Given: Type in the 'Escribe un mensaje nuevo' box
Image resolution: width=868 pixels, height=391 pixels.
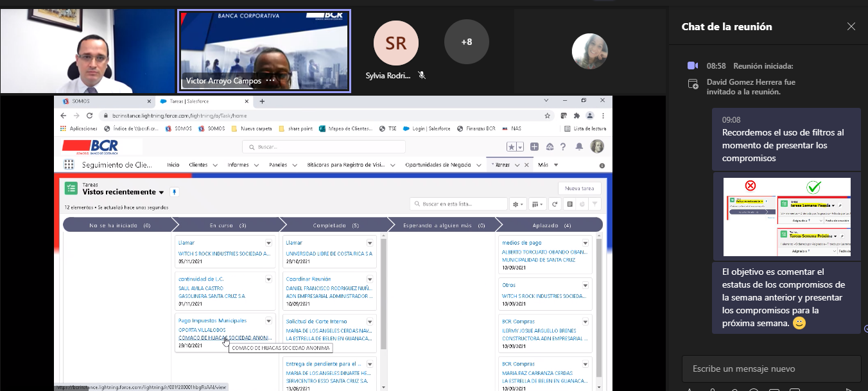Looking at the screenshot, I should pos(771,369).
